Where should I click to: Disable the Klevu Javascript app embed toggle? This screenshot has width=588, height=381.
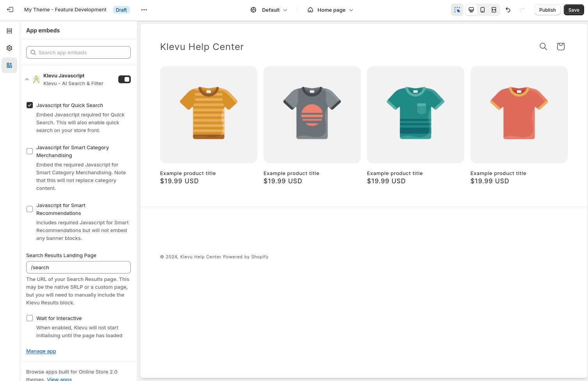(125, 79)
